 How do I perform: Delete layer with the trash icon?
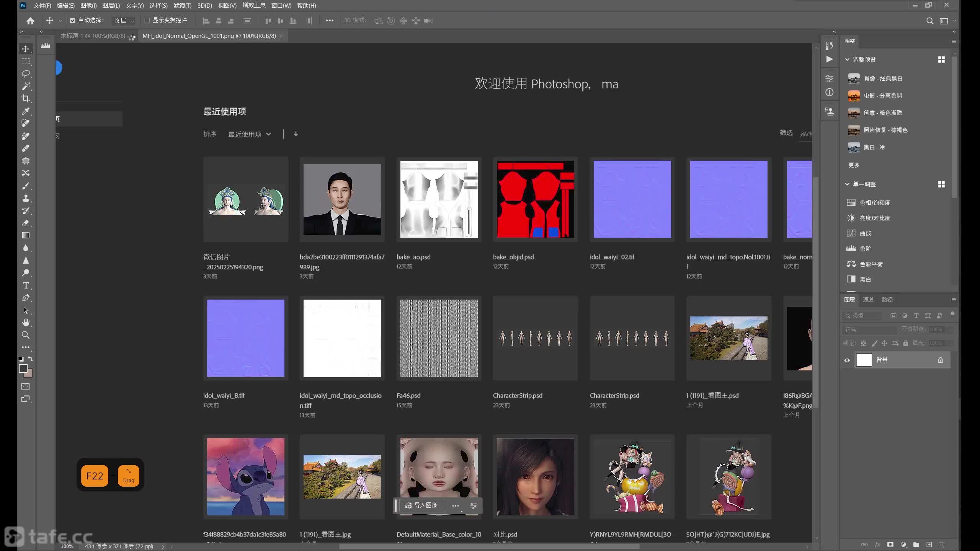[942, 544]
